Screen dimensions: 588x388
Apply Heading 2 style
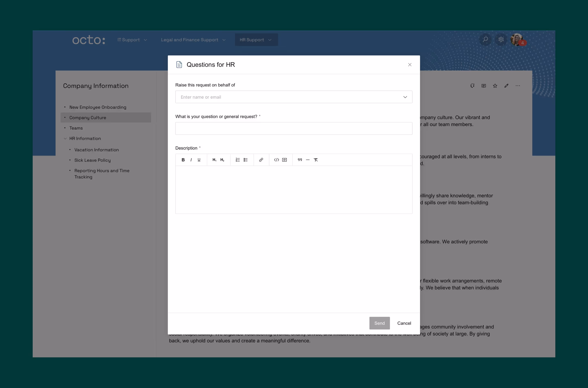pos(222,160)
